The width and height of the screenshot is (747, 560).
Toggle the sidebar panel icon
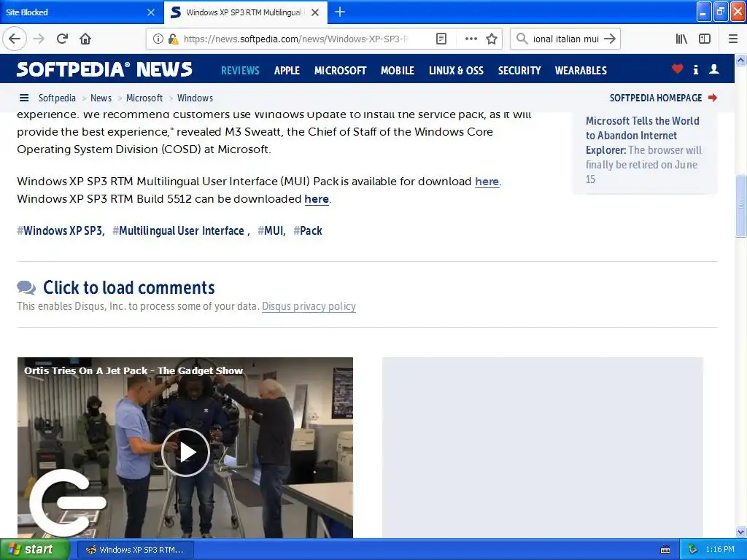[705, 39]
